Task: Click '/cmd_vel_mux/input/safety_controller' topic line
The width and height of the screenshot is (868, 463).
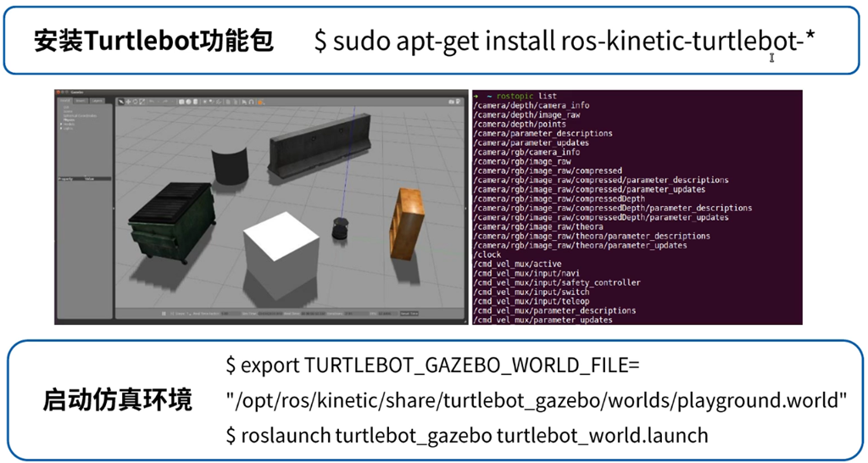Action: tap(557, 282)
